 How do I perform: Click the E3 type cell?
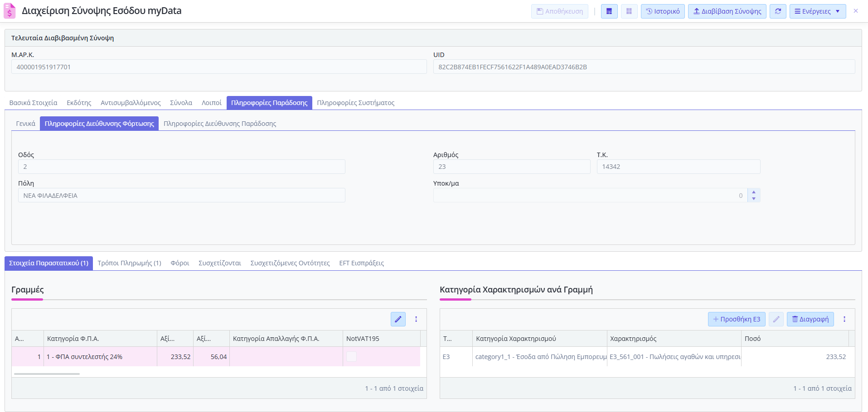[456, 357]
